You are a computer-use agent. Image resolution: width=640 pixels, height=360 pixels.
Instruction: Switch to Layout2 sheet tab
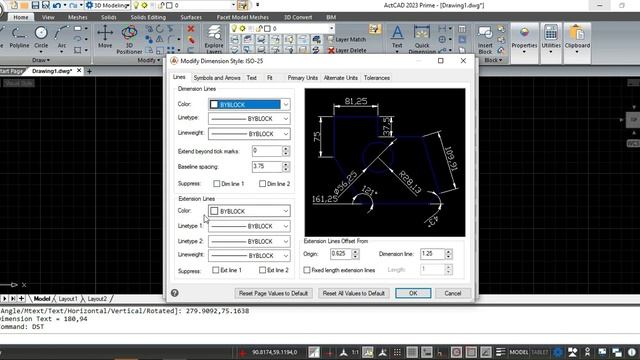[97, 299]
